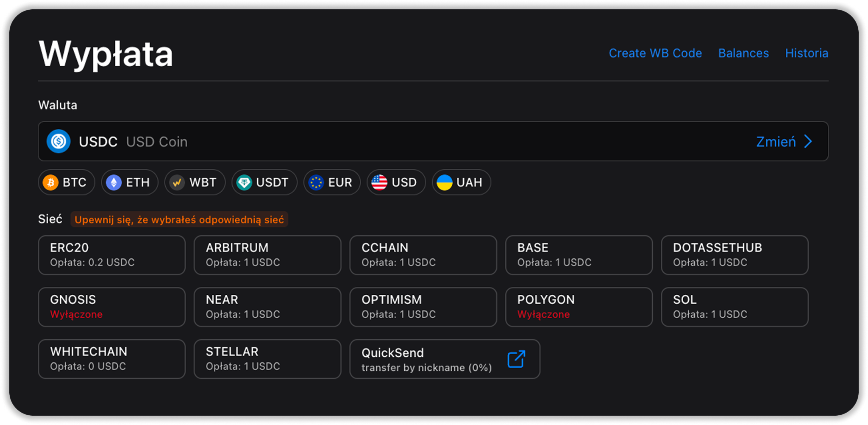This screenshot has height=425, width=868.
Task: Expand currency list with Zmień chevron
Action: point(808,141)
